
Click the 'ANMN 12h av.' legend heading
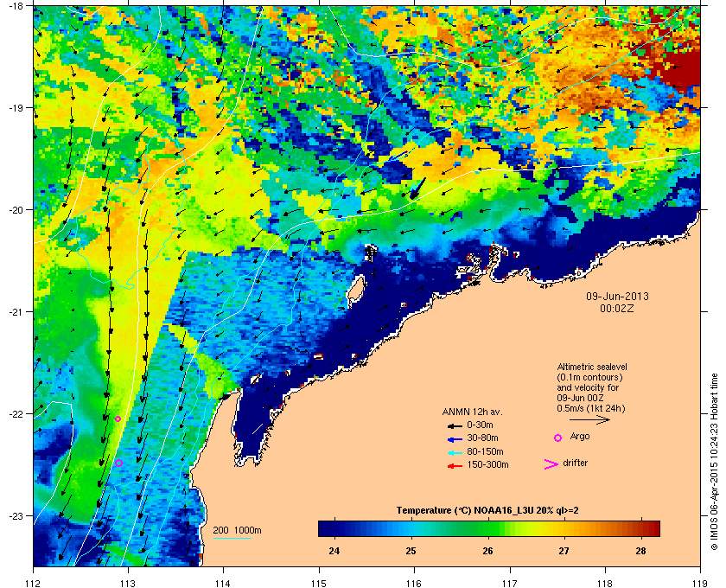tap(472, 412)
